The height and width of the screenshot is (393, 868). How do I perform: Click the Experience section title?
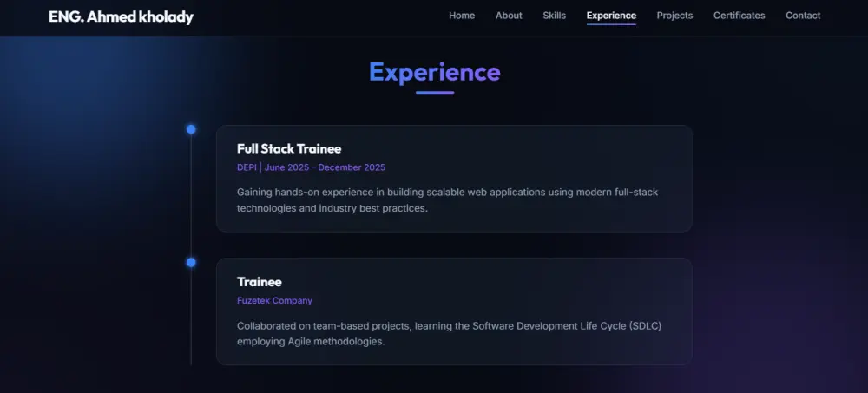435,72
